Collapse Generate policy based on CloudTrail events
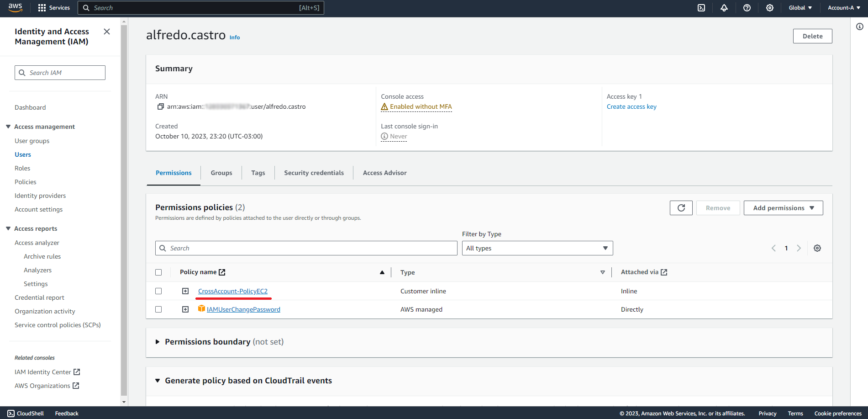Screen dimensions: 868x419 pyautogui.click(x=158, y=381)
